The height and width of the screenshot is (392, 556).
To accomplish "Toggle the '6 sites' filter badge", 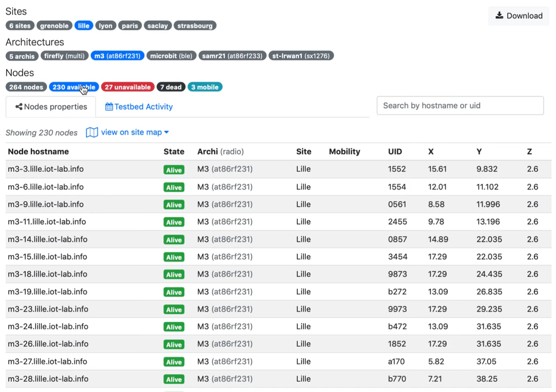I will [x=20, y=26].
